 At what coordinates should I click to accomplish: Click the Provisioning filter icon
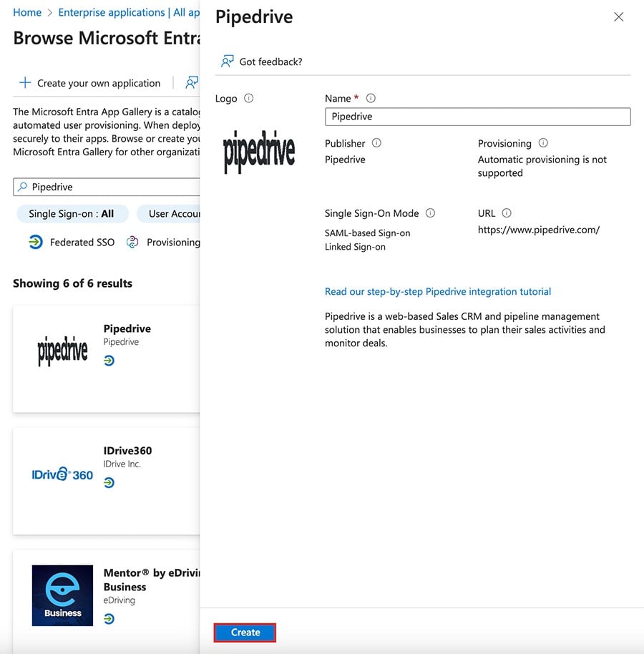pyautogui.click(x=132, y=242)
